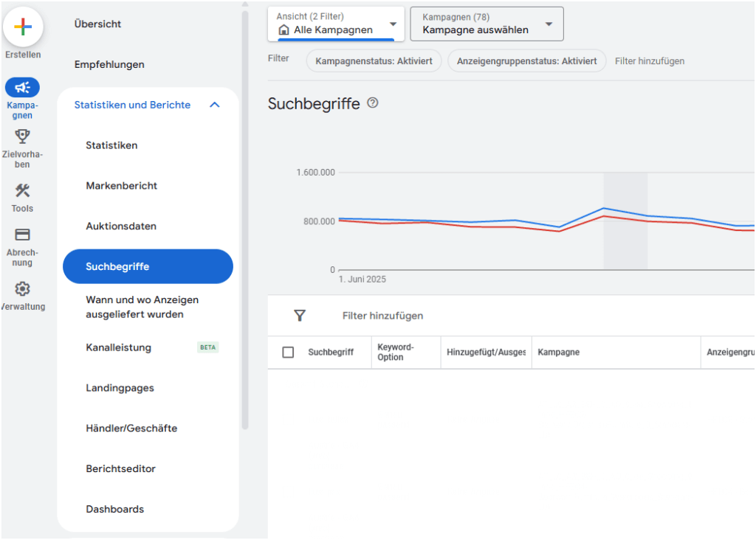Click the Erstellen plus icon
Viewport: 756px width, 540px height.
tap(23, 27)
